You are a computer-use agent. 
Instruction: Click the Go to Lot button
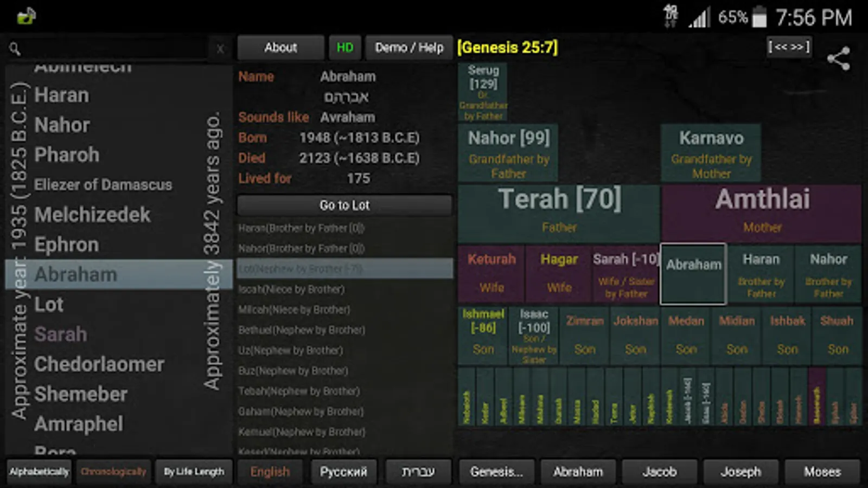344,205
